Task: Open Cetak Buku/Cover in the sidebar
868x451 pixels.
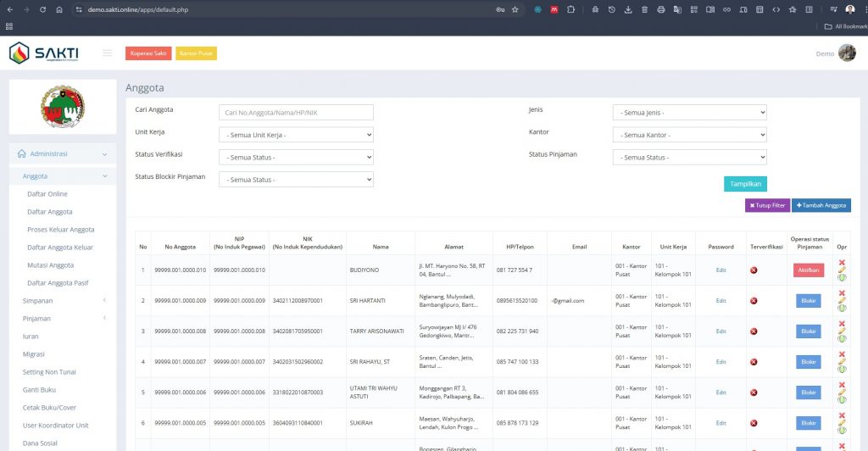Action: coord(49,407)
